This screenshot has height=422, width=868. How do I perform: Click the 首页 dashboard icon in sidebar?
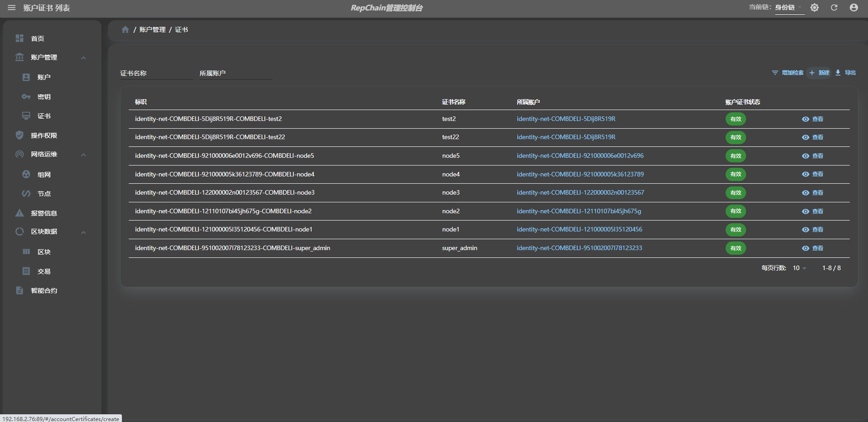click(x=20, y=38)
